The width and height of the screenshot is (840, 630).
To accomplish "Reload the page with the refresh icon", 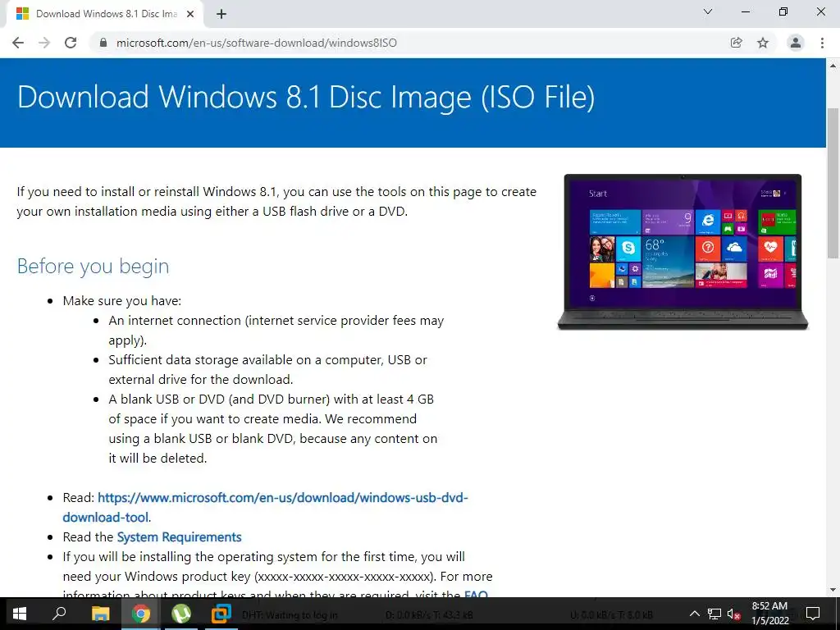I will point(71,43).
